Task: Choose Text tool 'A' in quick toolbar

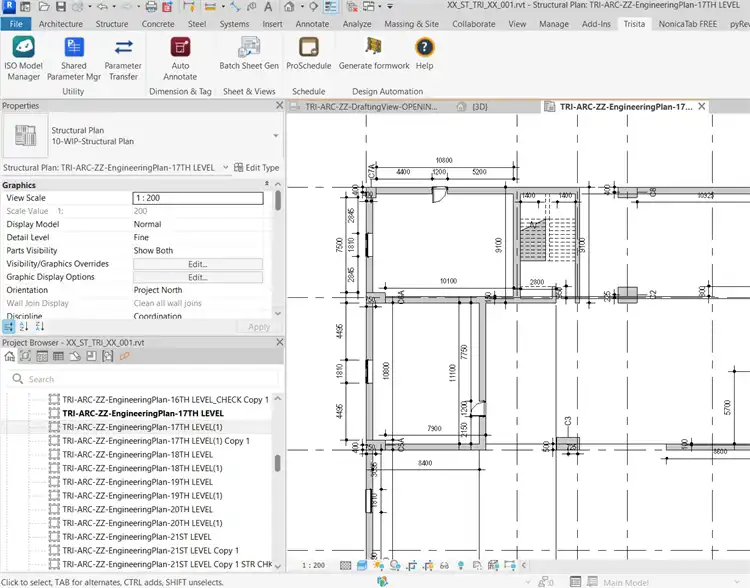Action: pos(268,7)
